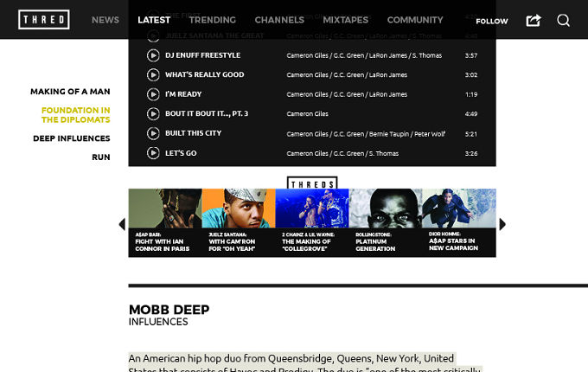
Task: Open the Trending menu item
Action: coord(213,20)
